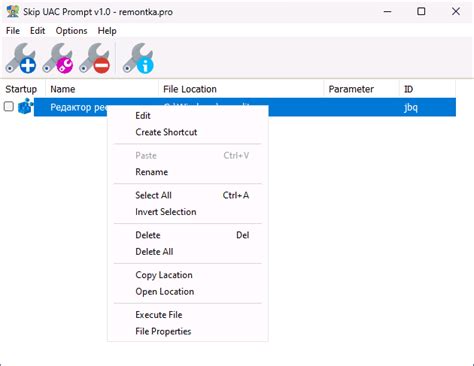Click the info wrench icon
Image resolution: width=474 pixels, height=366 pixels.
tap(138, 58)
